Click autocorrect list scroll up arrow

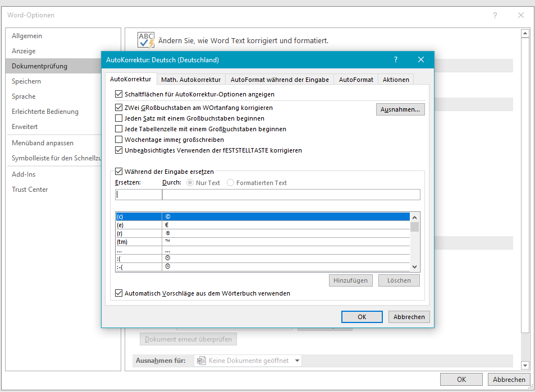[x=414, y=218]
